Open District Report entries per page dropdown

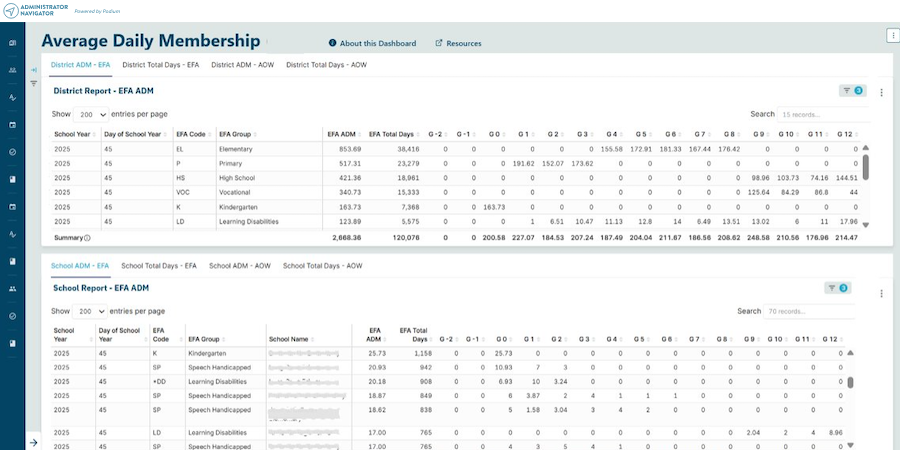(91, 115)
